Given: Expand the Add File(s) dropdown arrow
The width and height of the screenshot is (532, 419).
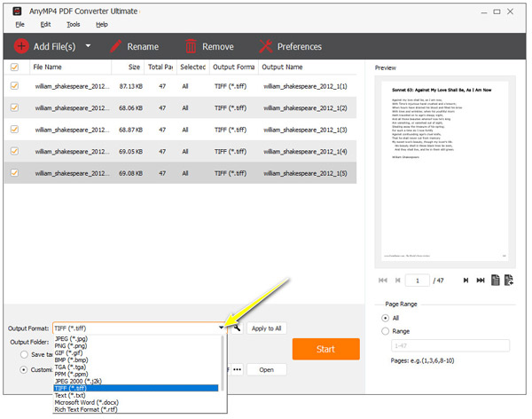Looking at the screenshot, I should [88, 46].
